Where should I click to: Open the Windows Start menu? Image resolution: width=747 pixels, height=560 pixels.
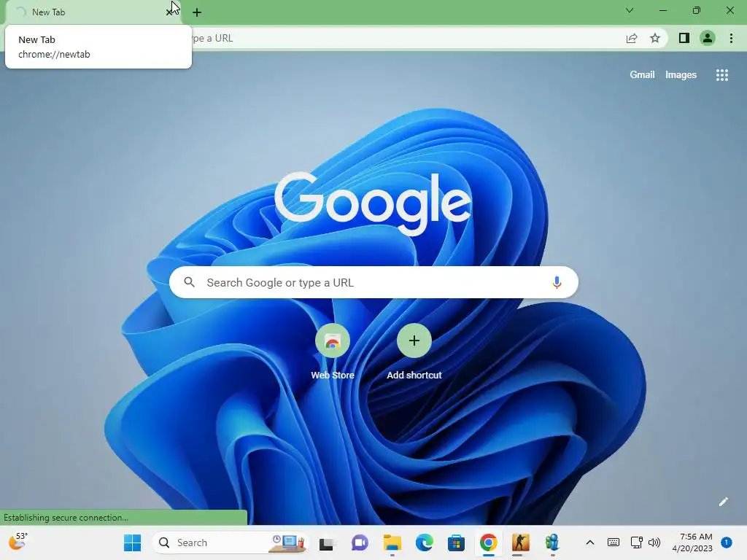(133, 542)
